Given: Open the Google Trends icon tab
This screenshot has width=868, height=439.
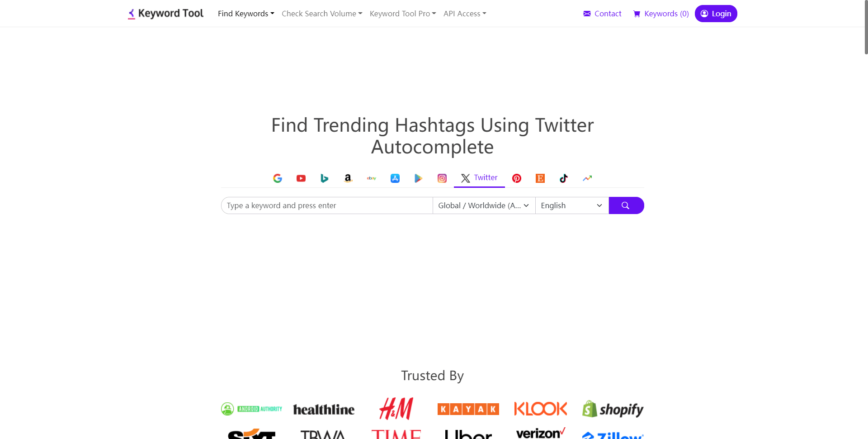Looking at the screenshot, I should point(587,178).
